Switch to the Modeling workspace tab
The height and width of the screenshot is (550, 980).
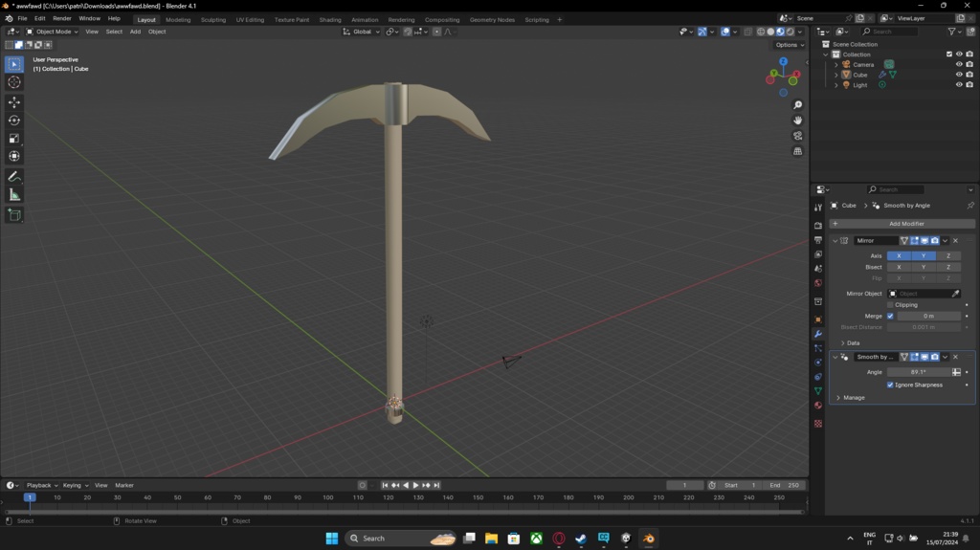pyautogui.click(x=178, y=19)
